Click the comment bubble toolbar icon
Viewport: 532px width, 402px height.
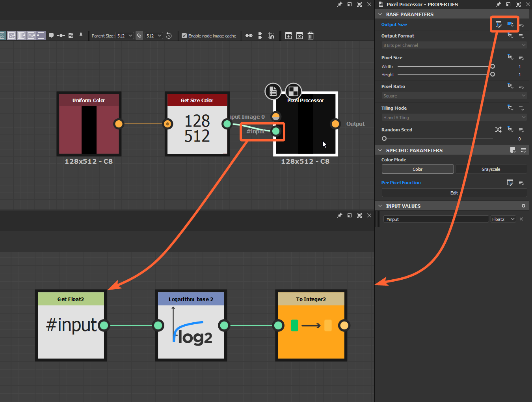(x=51, y=36)
